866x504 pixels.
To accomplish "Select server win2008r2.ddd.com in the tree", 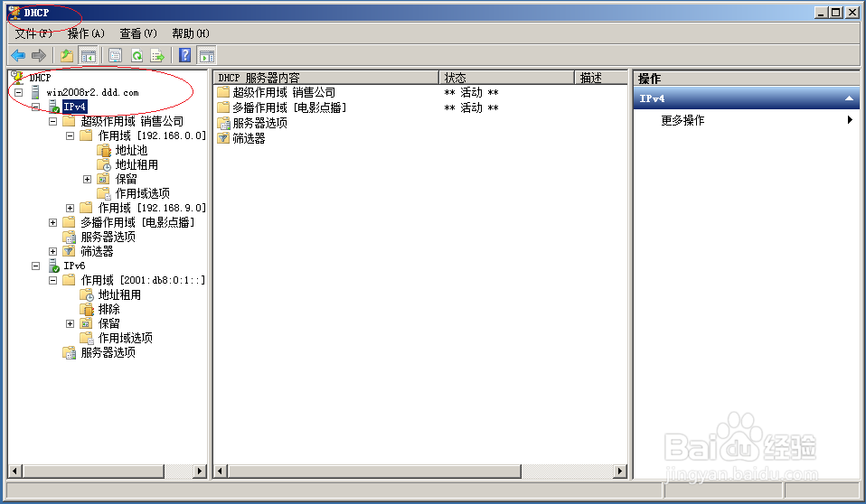I will coord(92,92).
